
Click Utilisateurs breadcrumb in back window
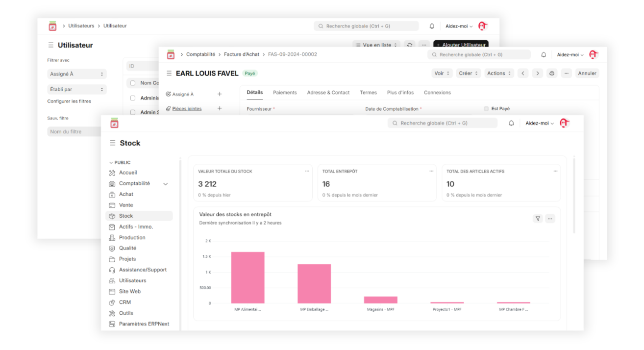(81, 25)
